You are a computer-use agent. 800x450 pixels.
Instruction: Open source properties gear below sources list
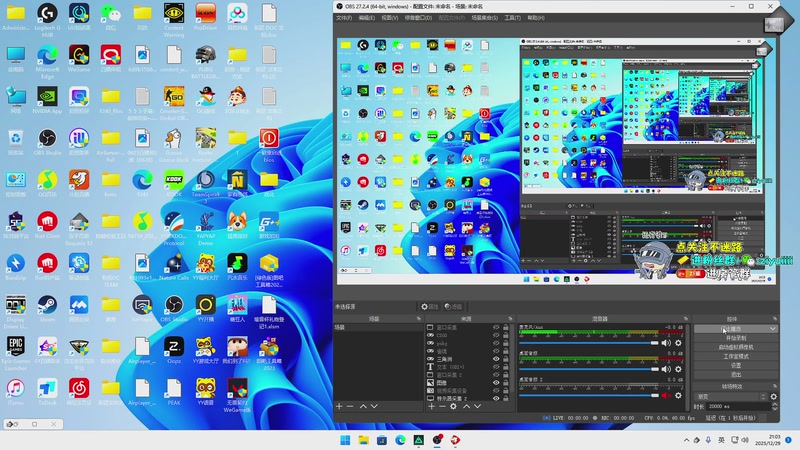[453, 406]
